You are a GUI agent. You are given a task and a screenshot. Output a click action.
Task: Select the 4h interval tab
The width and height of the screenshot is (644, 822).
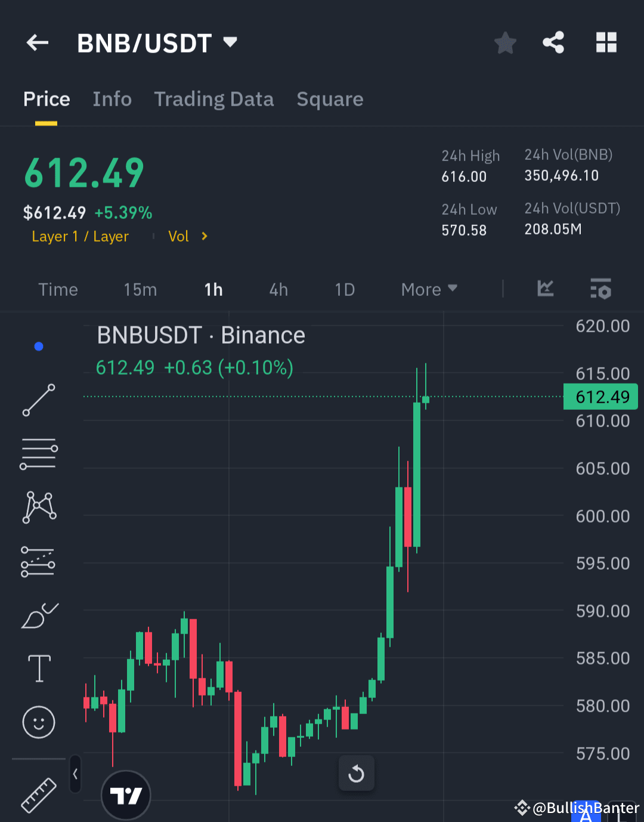[278, 289]
